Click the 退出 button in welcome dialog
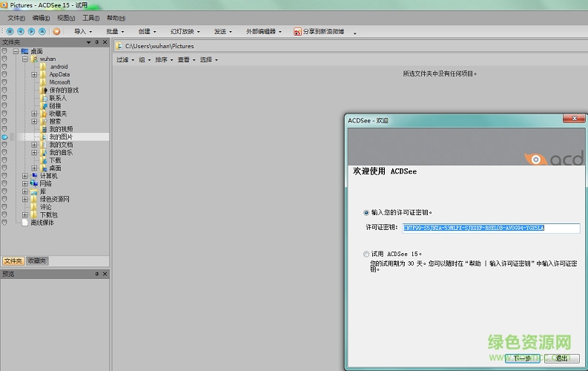The image size is (588, 371). [x=562, y=358]
